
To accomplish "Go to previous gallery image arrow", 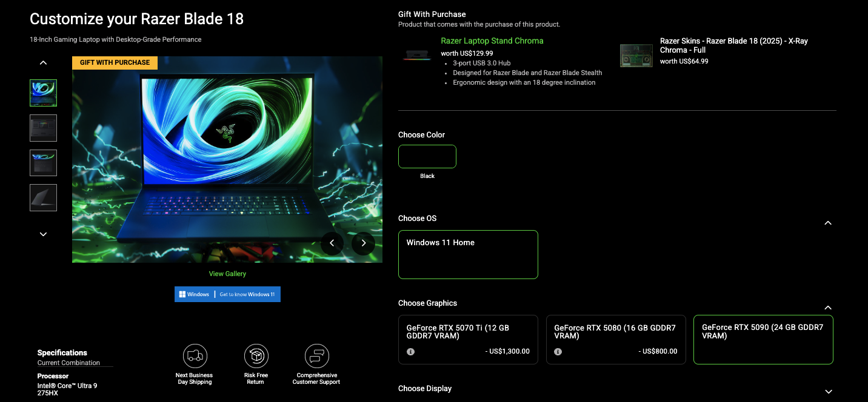I will point(332,243).
